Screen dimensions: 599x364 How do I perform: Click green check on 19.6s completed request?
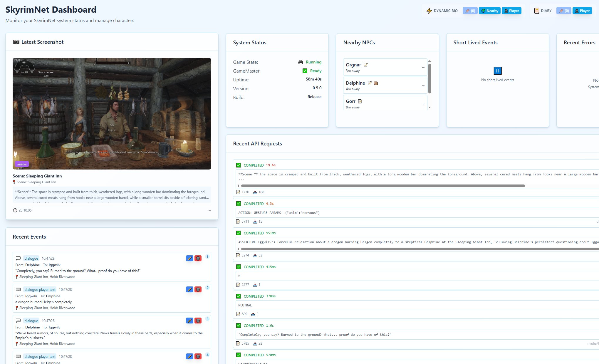[x=239, y=165]
